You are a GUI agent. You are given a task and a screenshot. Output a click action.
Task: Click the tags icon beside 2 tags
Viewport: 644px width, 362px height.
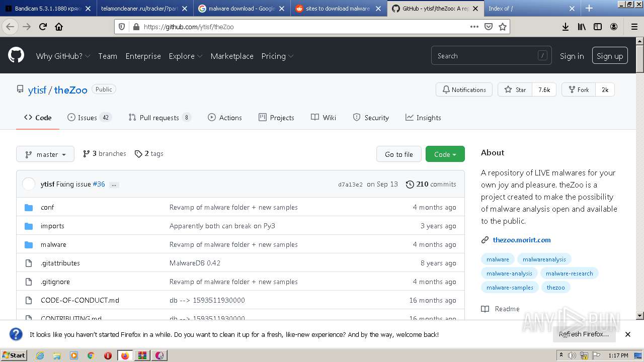pos(138,154)
